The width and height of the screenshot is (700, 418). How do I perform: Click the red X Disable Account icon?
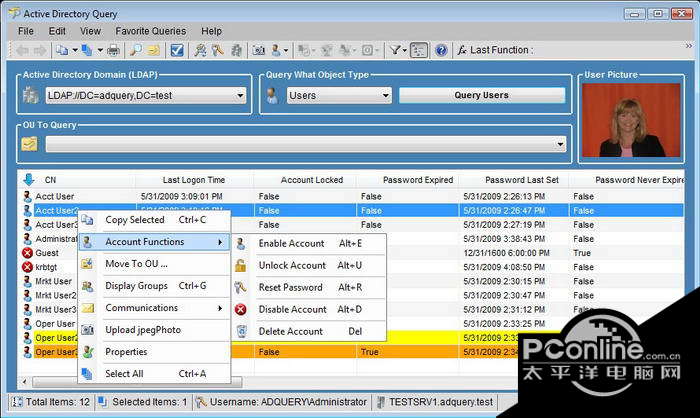click(241, 309)
